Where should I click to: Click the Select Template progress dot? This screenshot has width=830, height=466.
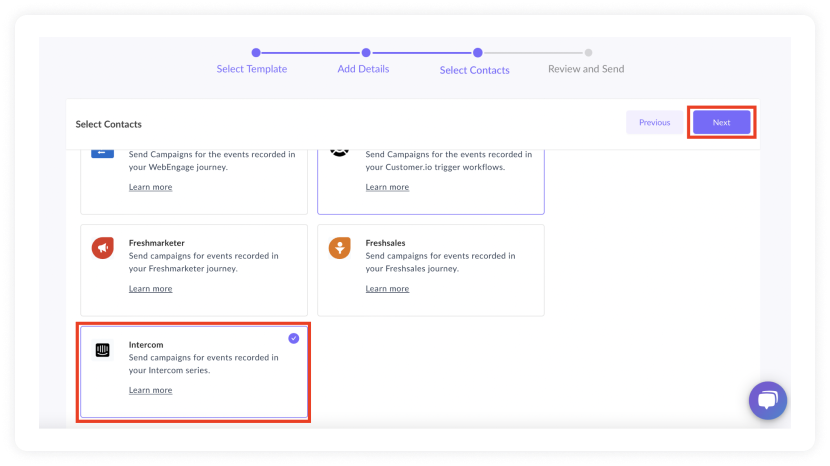point(256,52)
